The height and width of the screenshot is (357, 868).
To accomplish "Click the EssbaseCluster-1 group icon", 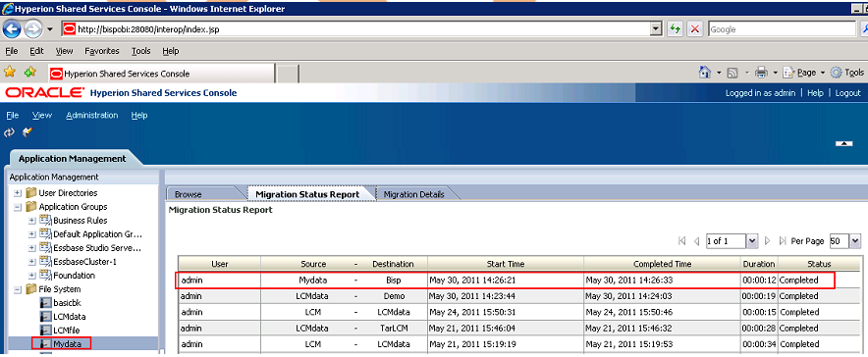I will (x=45, y=262).
